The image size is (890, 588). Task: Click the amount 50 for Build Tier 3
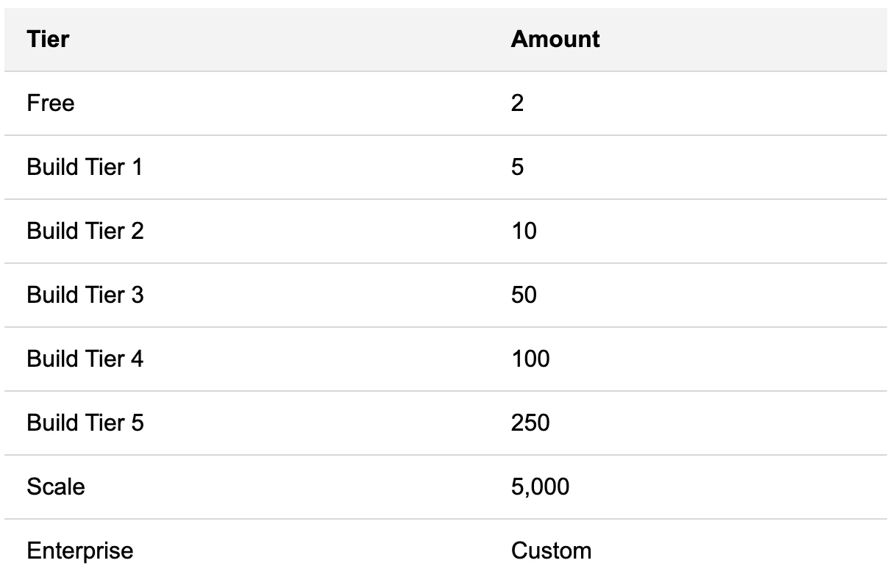(x=524, y=295)
